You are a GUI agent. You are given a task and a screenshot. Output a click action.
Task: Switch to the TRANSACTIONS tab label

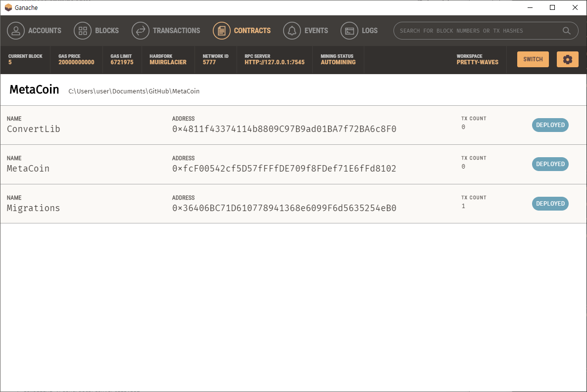click(x=176, y=31)
